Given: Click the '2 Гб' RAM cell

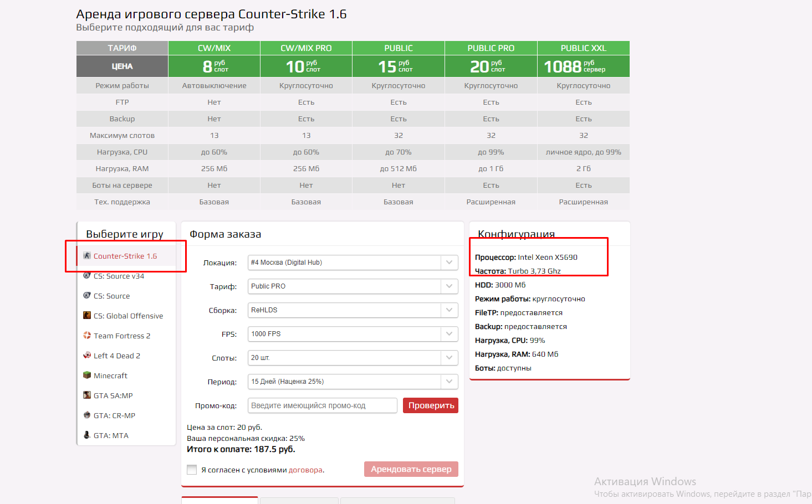Looking at the screenshot, I should (584, 169).
